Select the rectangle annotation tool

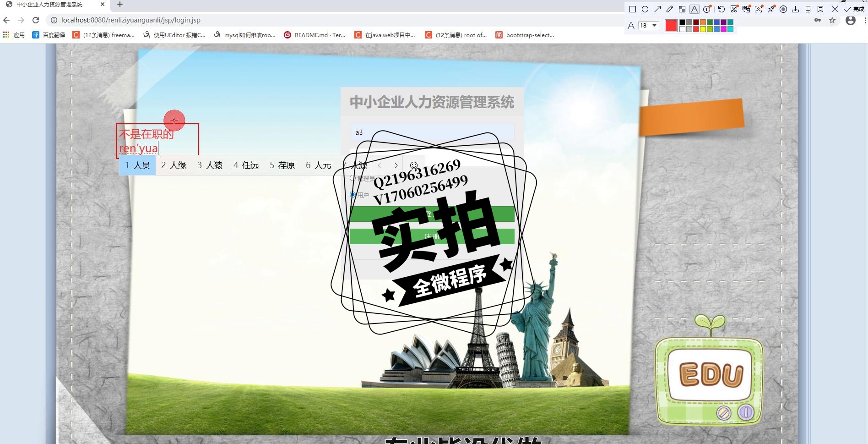pos(633,9)
